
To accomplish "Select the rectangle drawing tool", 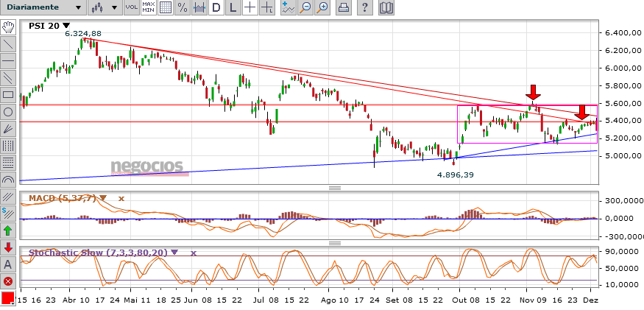I will 8,94.
